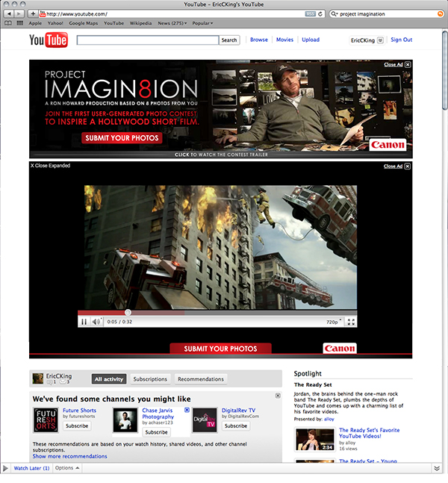
Task: Subscribe to Future Shorts channel
Action: pos(77,426)
